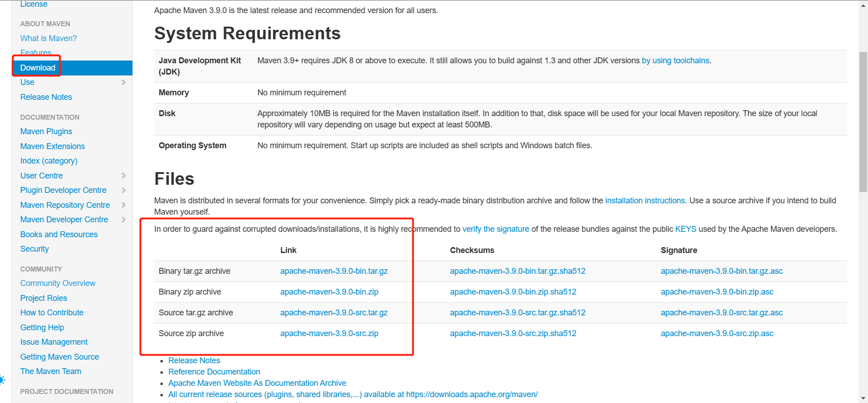
Task: Go to Maven Extensions in the sidebar
Action: click(x=52, y=146)
